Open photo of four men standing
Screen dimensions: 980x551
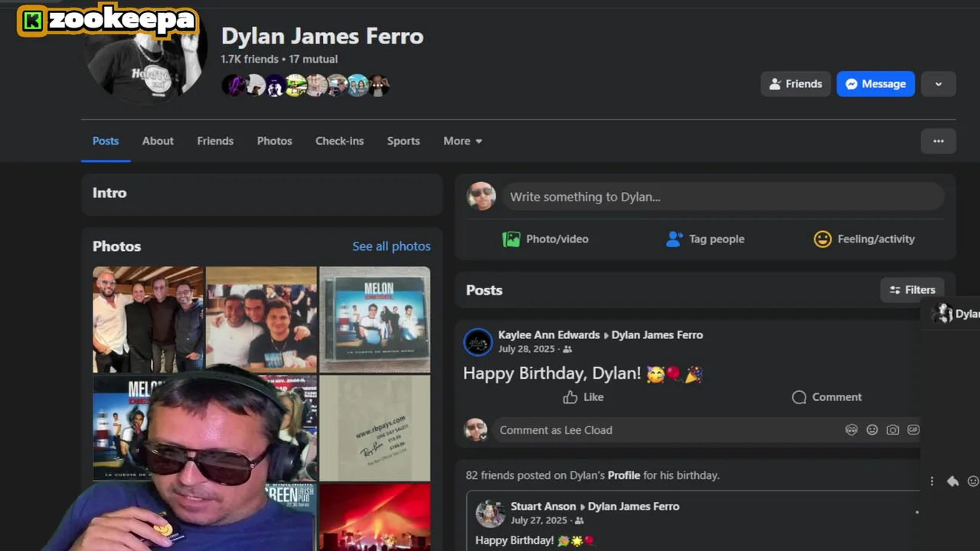coord(148,319)
